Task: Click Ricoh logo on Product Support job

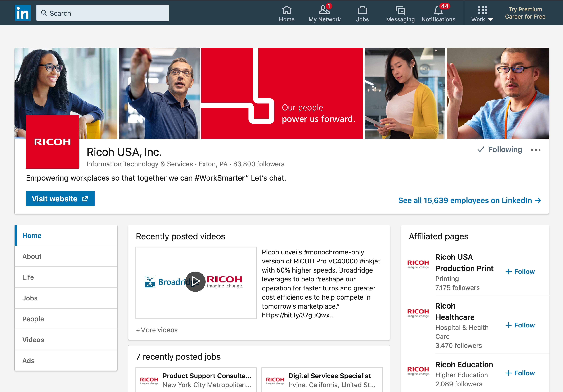Action: (x=149, y=380)
